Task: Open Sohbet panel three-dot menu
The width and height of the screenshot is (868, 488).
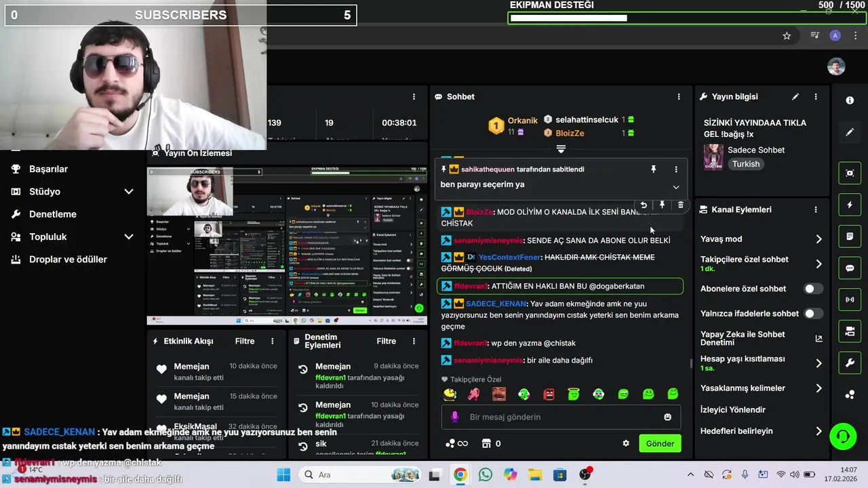Action: coord(679,97)
